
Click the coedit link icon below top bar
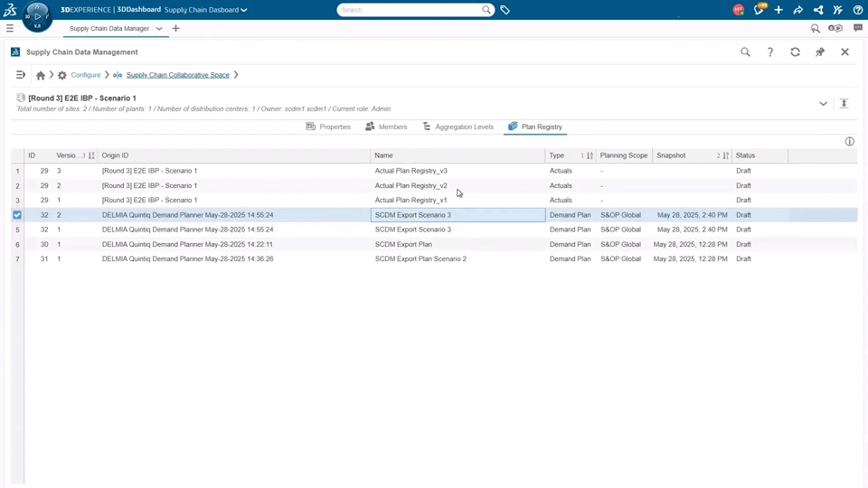click(x=835, y=28)
